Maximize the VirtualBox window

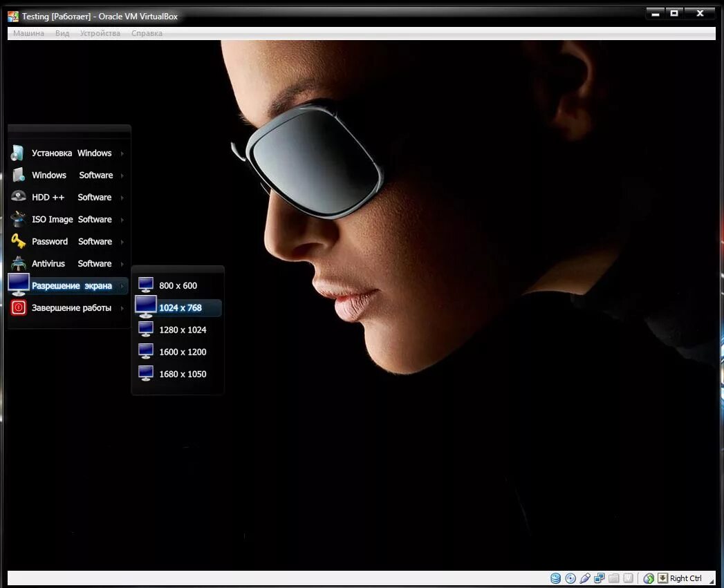pyautogui.click(x=674, y=13)
